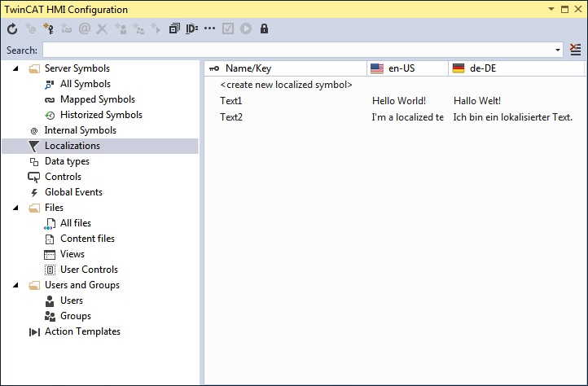Select Views tree item

click(x=72, y=254)
